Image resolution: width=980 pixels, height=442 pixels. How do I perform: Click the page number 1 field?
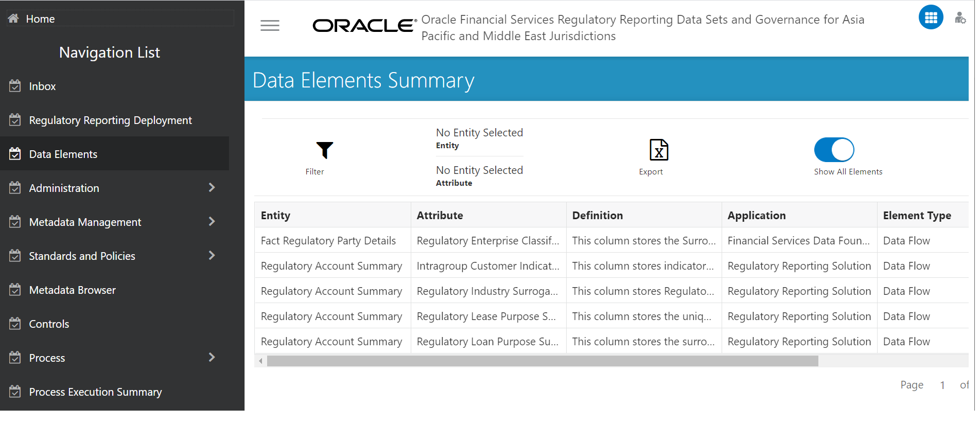click(x=942, y=385)
